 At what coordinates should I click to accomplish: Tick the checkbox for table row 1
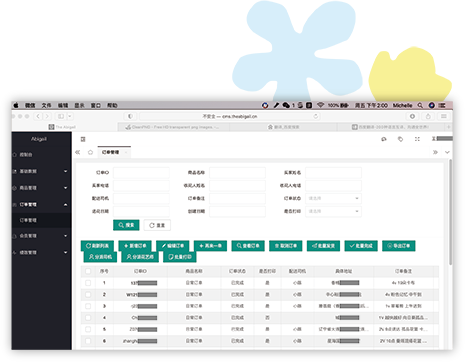pos(88,283)
